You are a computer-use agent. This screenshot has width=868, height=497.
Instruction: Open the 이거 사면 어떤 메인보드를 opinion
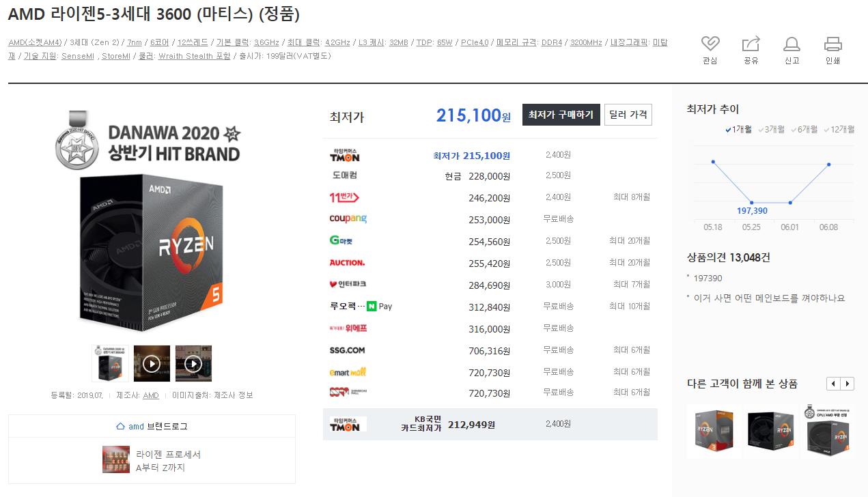[x=769, y=298]
